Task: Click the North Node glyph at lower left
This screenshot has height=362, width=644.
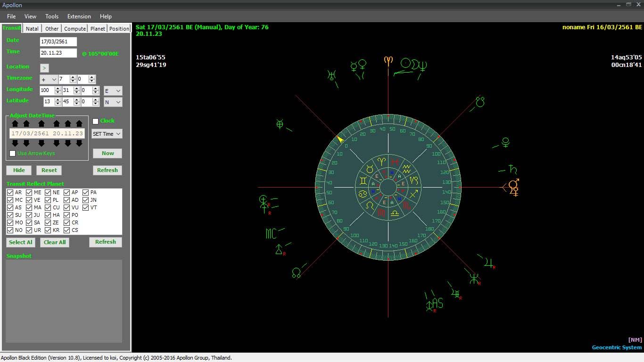Action: click(x=297, y=272)
